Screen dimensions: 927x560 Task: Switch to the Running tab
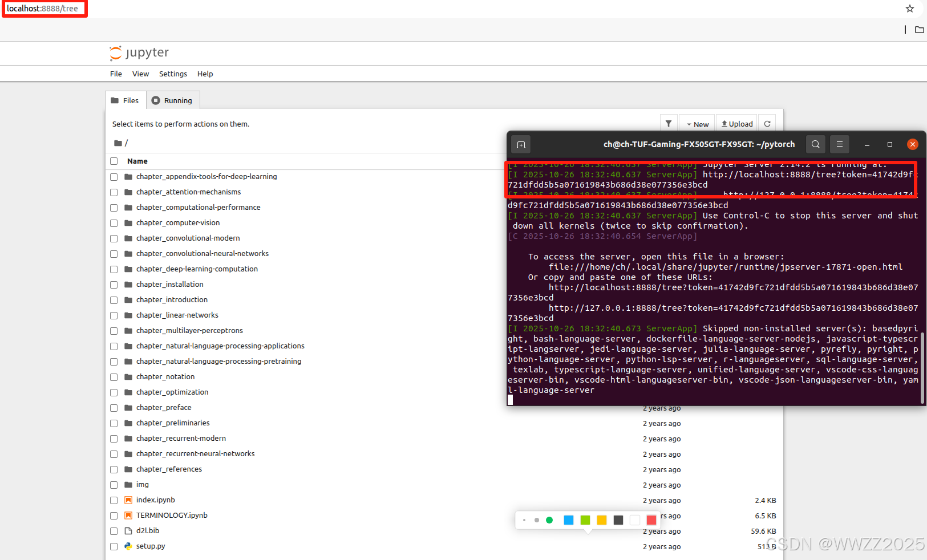pos(173,100)
